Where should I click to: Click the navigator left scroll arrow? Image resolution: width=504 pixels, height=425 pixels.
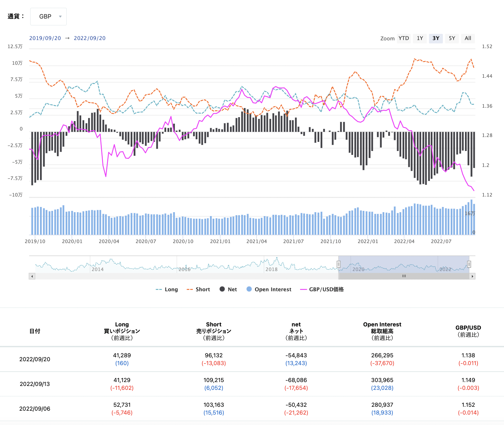pos(32,276)
